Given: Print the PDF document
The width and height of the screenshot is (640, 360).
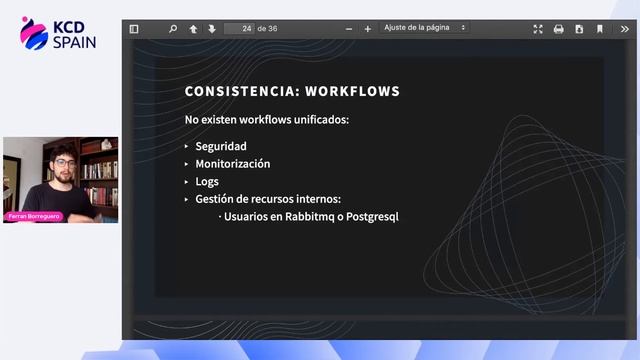Looking at the screenshot, I should click(x=558, y=29).
